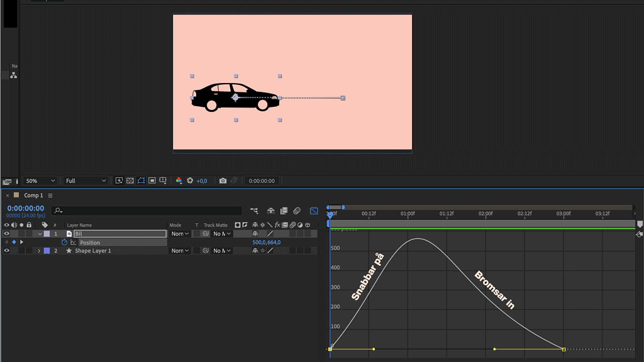The height and width of the screenshot is (362, 644).
Task: Select the keyframe at 03:00f in graph
Action: 564,349
